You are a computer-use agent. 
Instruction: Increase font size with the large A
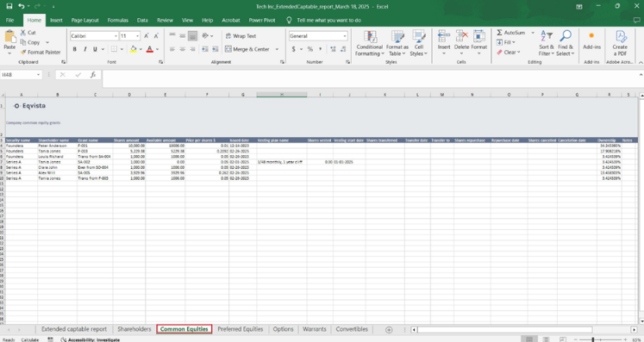[x=147, y=36]
